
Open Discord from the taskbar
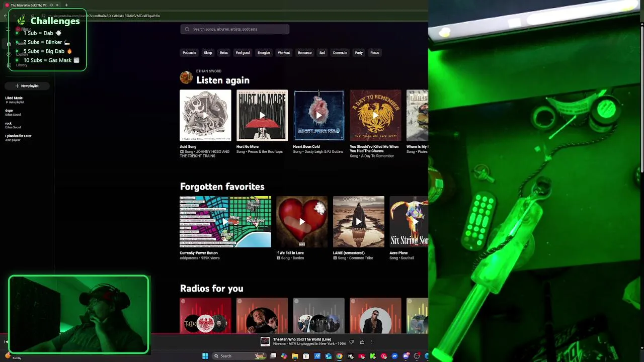pyautogui.click(x=406, y=356)
